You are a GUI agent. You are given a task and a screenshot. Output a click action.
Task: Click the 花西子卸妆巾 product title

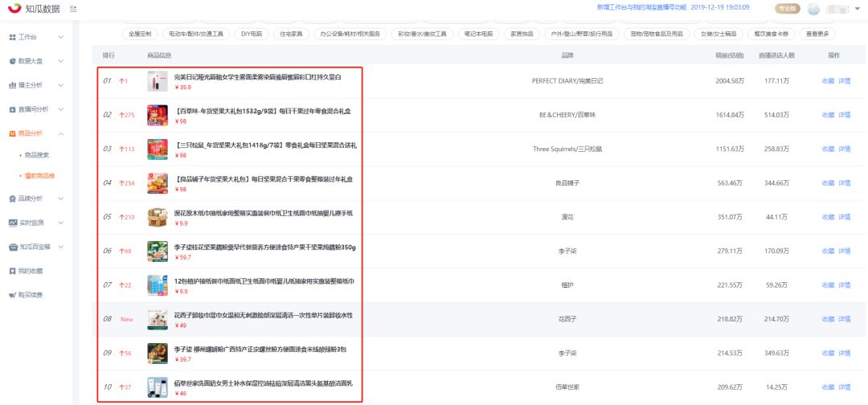pyautogui.click(x=264, y=315)
